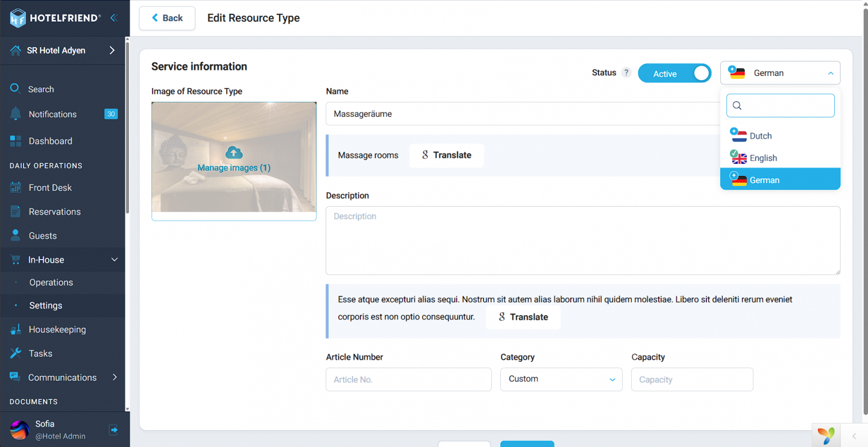Click the Communications chat icon
The image size is (868, 447).
[16, 377]
